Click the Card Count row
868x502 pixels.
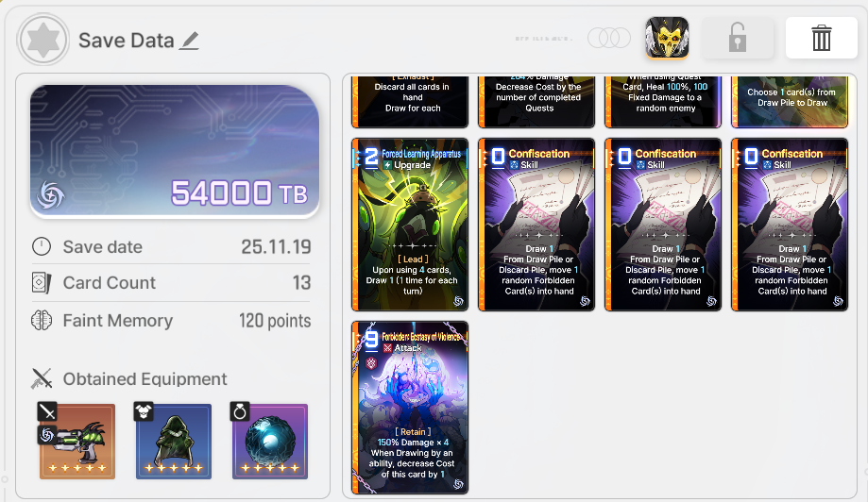[x=171, y=282]
